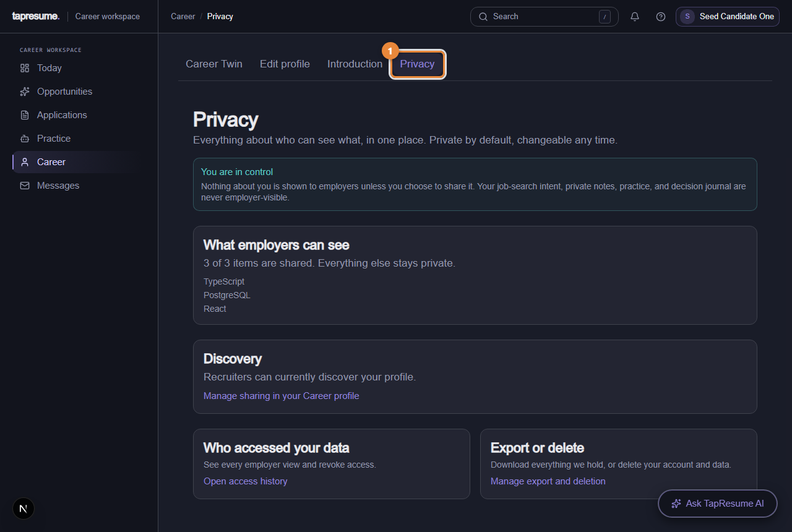Click the search magnifier icon
Viewport: 792px width, 532px height.
click(483, 17)
